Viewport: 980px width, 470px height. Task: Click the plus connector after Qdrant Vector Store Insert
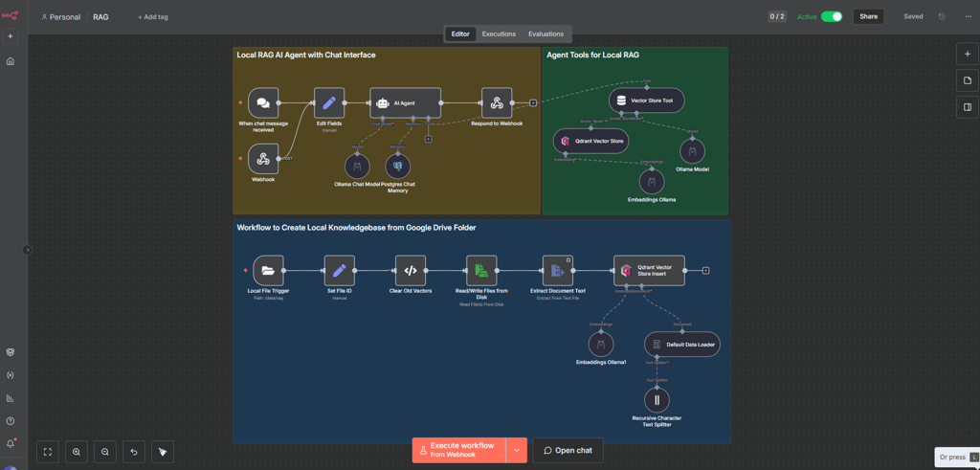[705, 271]
